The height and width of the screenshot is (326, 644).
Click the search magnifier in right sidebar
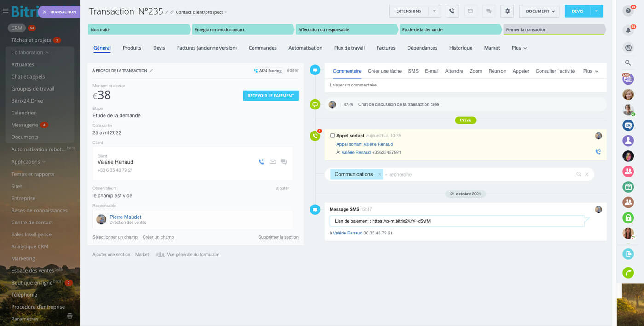tap(628, 63)
